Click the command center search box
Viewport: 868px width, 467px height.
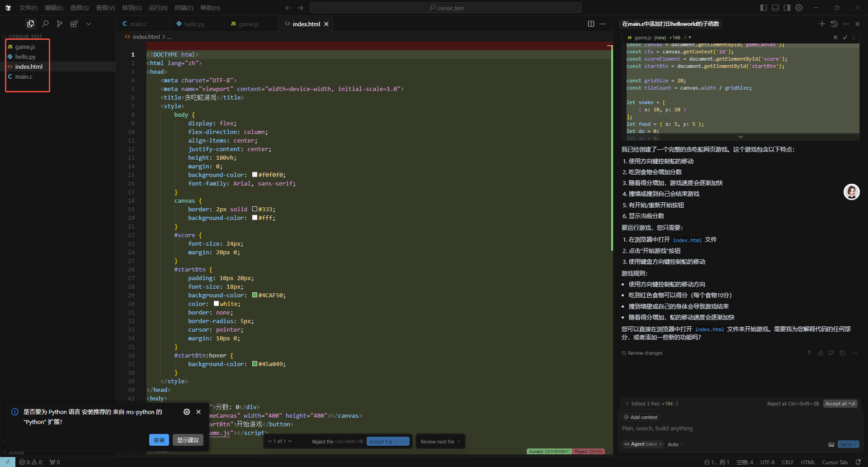pyautogui.click(x=446, y=8)
